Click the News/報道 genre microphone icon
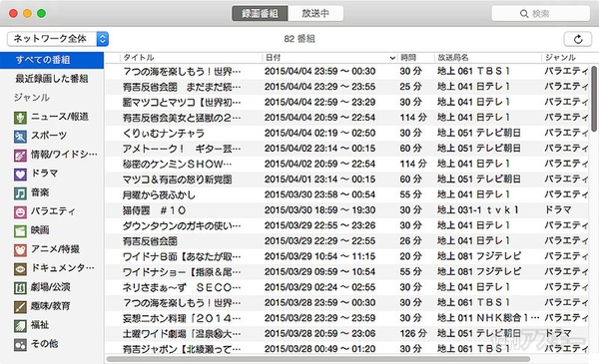Screen dimensions: 599x364 [20, 118]
